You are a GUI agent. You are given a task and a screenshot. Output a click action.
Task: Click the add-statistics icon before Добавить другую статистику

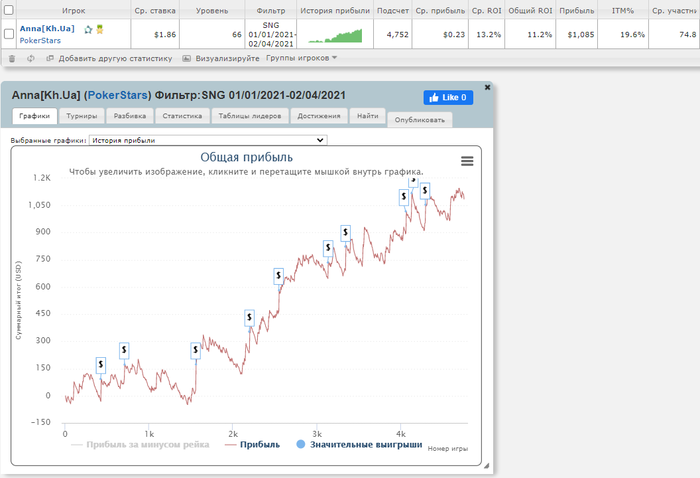click(x=50, y=58)
